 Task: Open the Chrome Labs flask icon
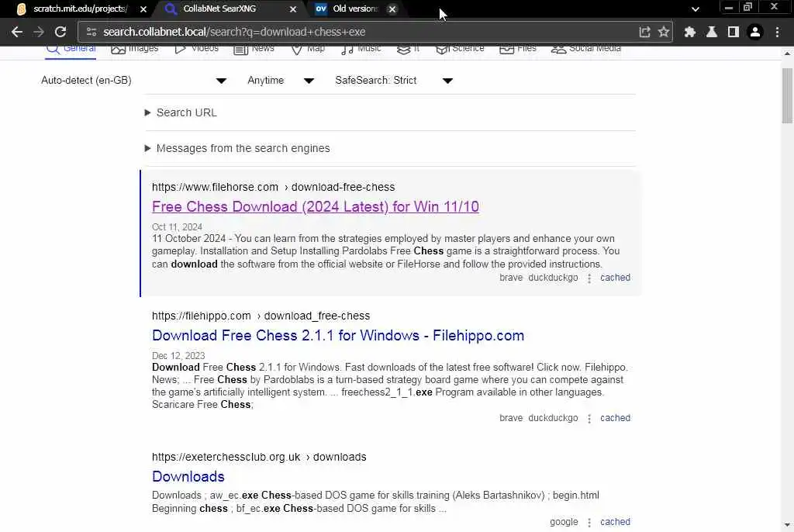coord(712,32)
